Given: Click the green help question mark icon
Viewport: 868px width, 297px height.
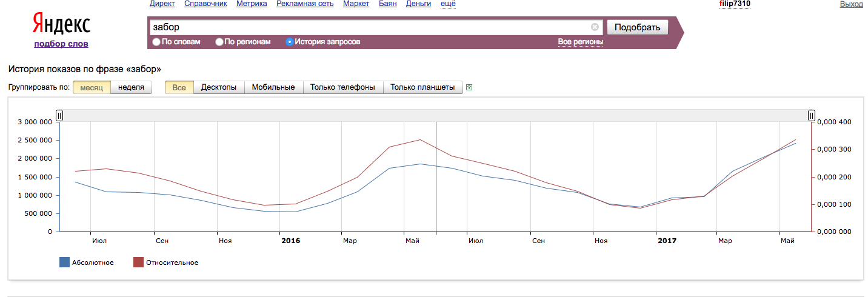Looking at the screenshot, I should [x=469, y=87].
